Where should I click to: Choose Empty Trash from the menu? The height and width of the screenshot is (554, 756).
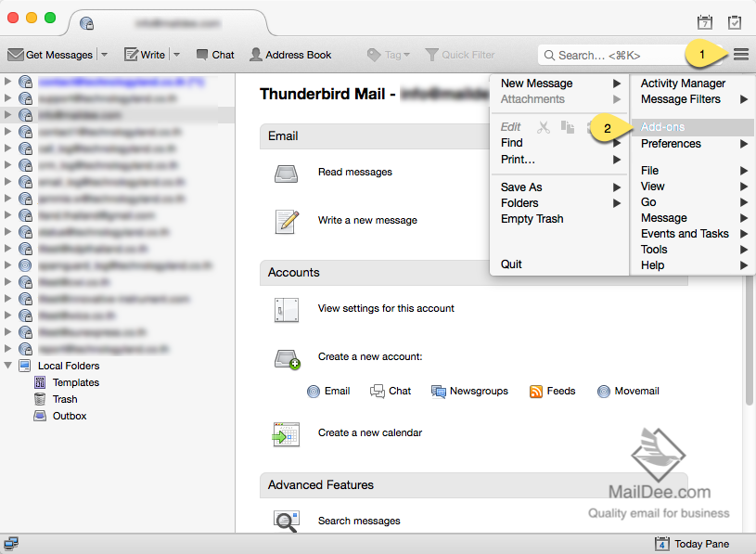pos(532,218)
